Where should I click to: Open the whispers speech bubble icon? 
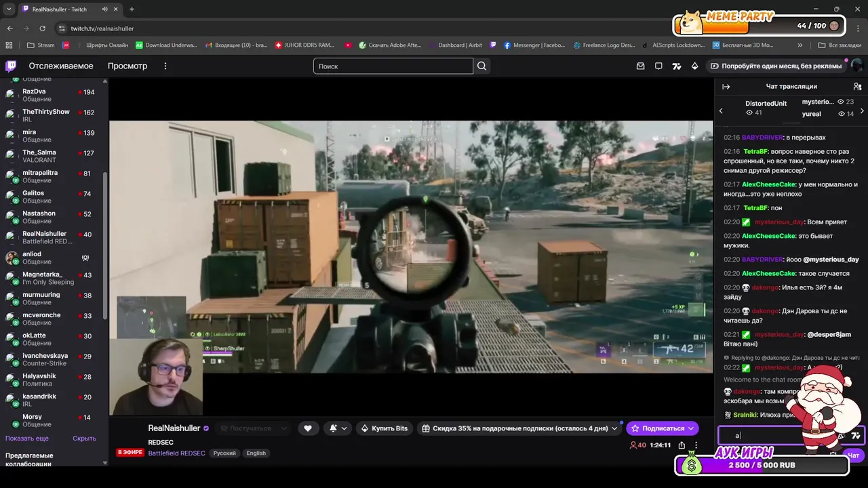(x=658, y=66)
